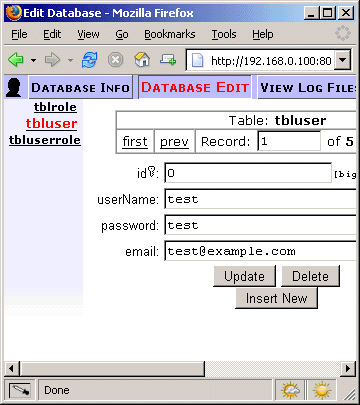Click the horizontal scrollbar right arrow

pos(348,369)
